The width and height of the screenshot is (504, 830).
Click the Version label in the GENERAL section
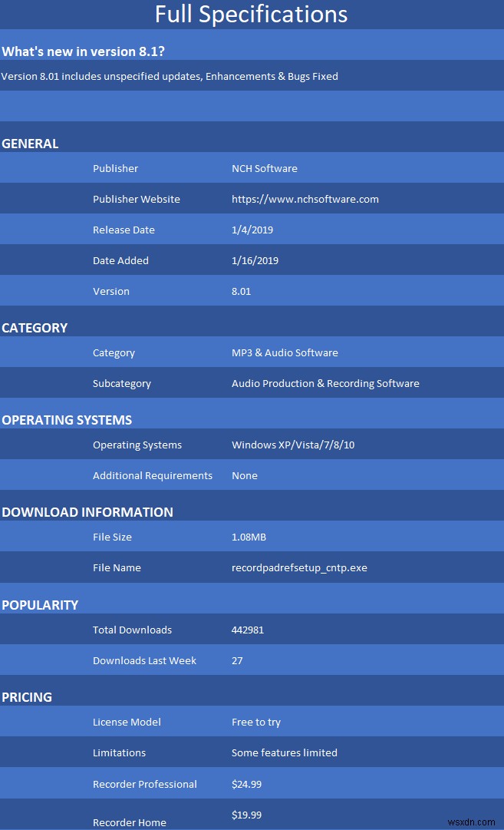coord(111,291)
